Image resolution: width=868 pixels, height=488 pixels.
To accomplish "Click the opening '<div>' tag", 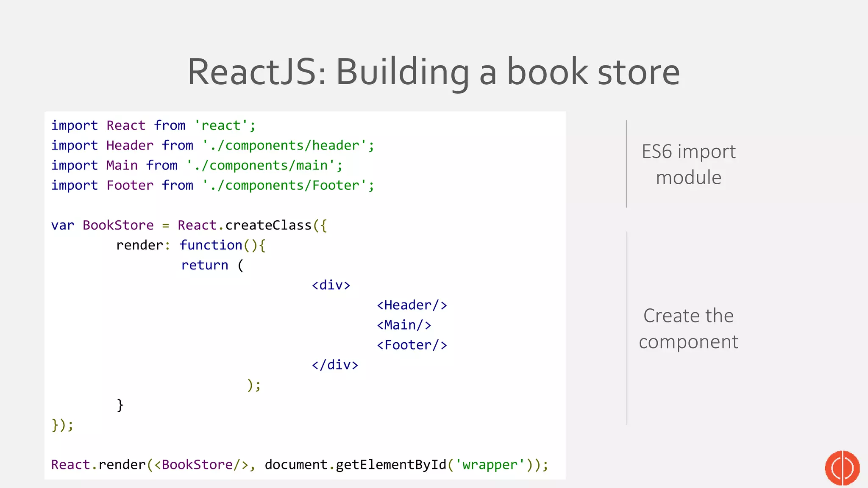I will (x=331, y=285).
